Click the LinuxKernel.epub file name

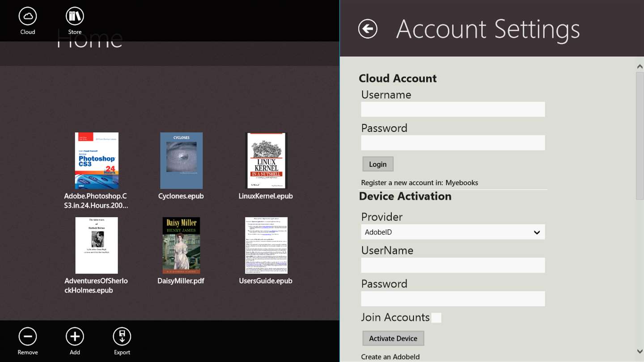pos(266,196)
